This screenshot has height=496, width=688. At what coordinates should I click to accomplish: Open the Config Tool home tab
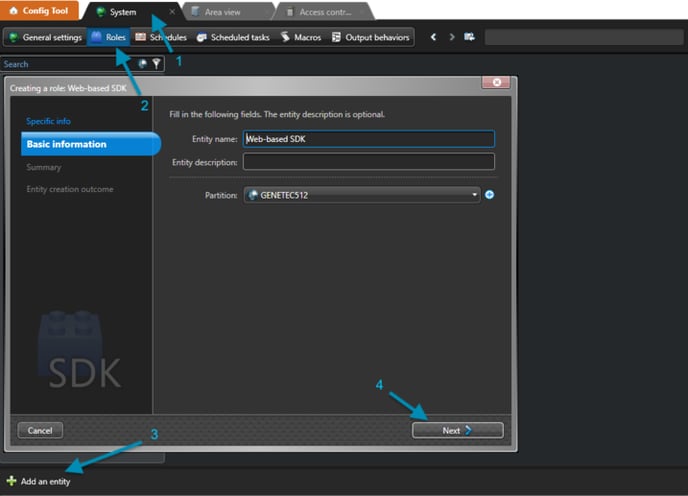tap(39, 11)
